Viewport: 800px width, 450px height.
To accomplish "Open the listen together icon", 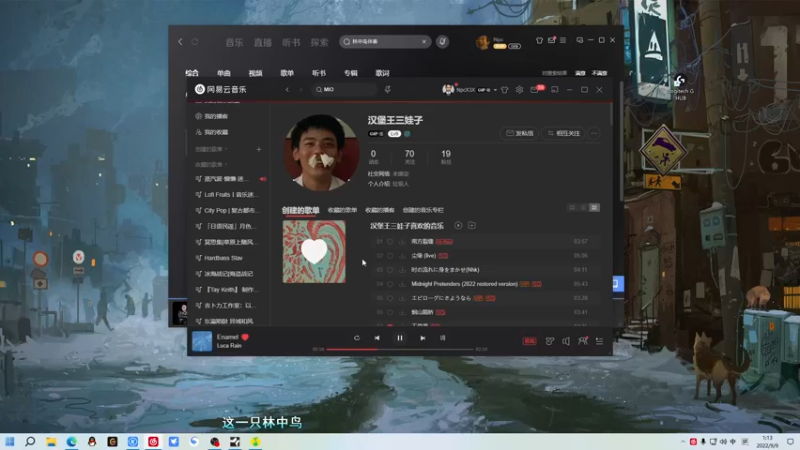I will point(583,341).
